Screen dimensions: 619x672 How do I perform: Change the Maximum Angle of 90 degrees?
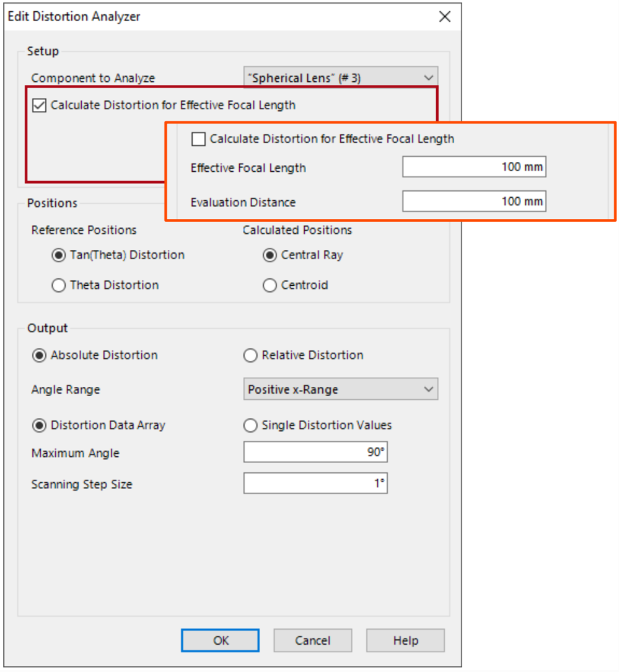coord(315,452)
